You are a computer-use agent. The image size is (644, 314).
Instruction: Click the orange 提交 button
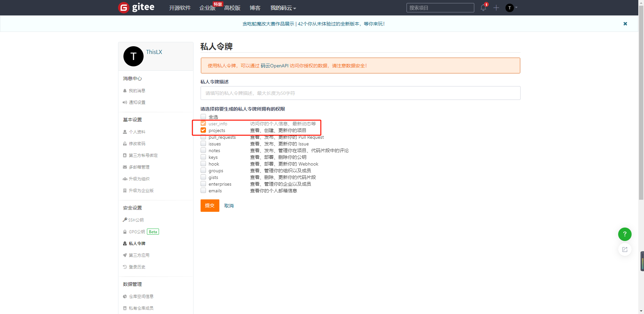coord(210,205)
